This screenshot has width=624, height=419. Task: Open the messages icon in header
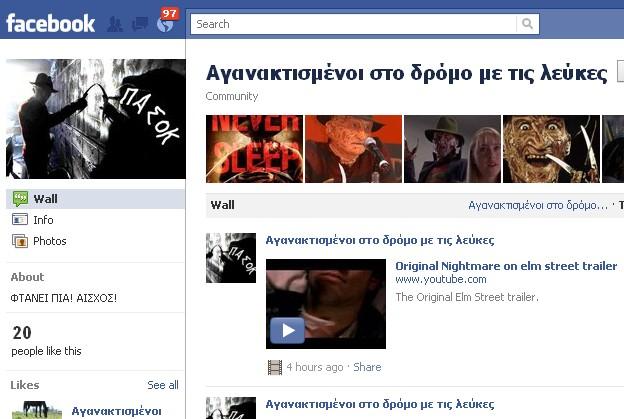[140, 24]
